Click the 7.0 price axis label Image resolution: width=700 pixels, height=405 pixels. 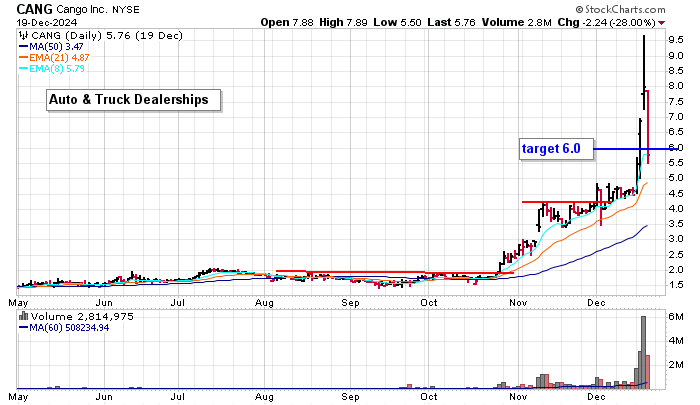[x=676, y=117]
